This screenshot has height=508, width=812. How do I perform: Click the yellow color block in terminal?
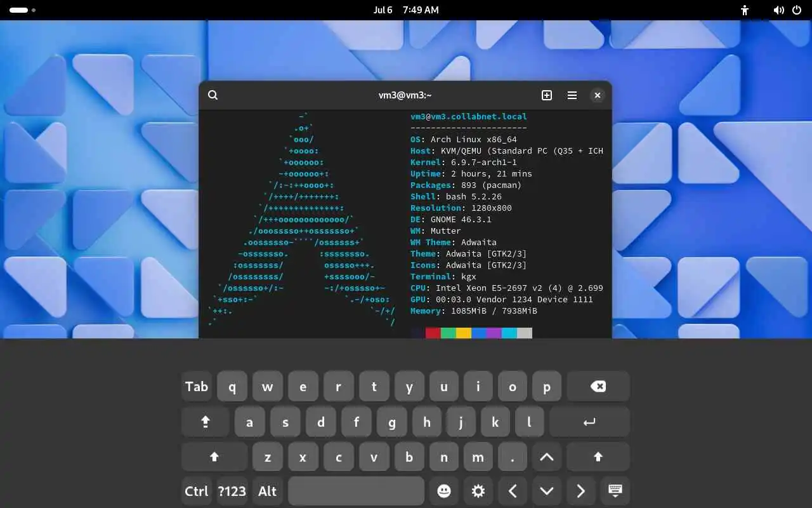tap(464, 333)
